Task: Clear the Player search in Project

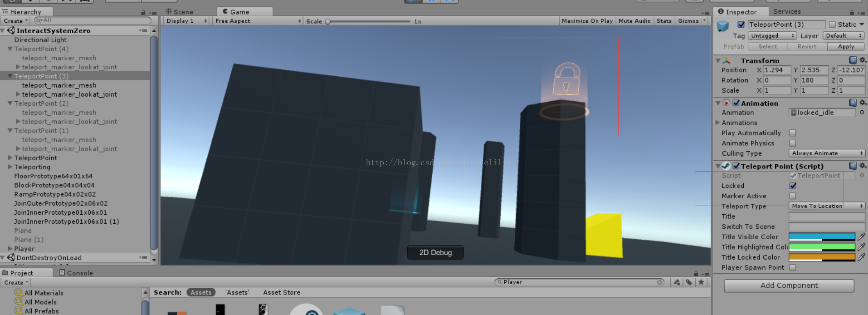Action: (660, 282)
